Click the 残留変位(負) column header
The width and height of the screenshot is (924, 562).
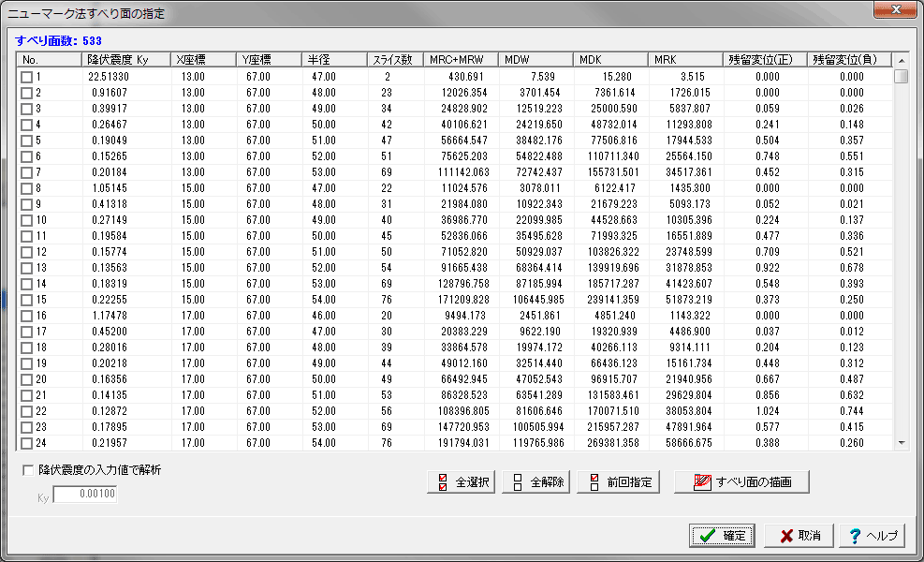(849, 60)
